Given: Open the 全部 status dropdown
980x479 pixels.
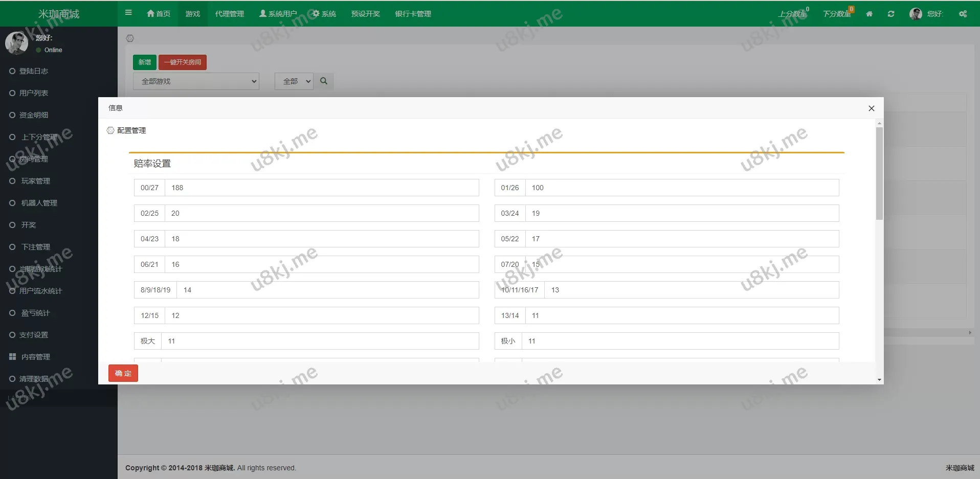Looking at the screenshot, I should [x=294, y=81].
